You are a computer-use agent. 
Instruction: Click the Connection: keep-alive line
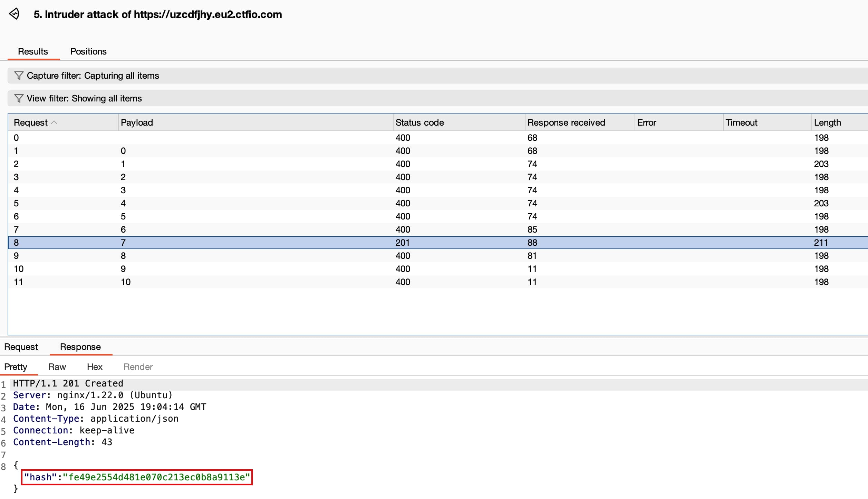(x=74, y=430)
